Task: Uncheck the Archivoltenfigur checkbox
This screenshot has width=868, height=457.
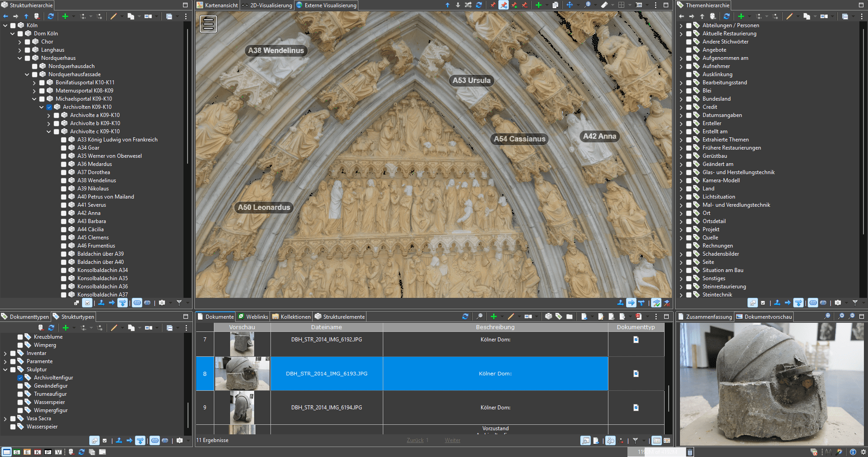Action: pos(20,378)
